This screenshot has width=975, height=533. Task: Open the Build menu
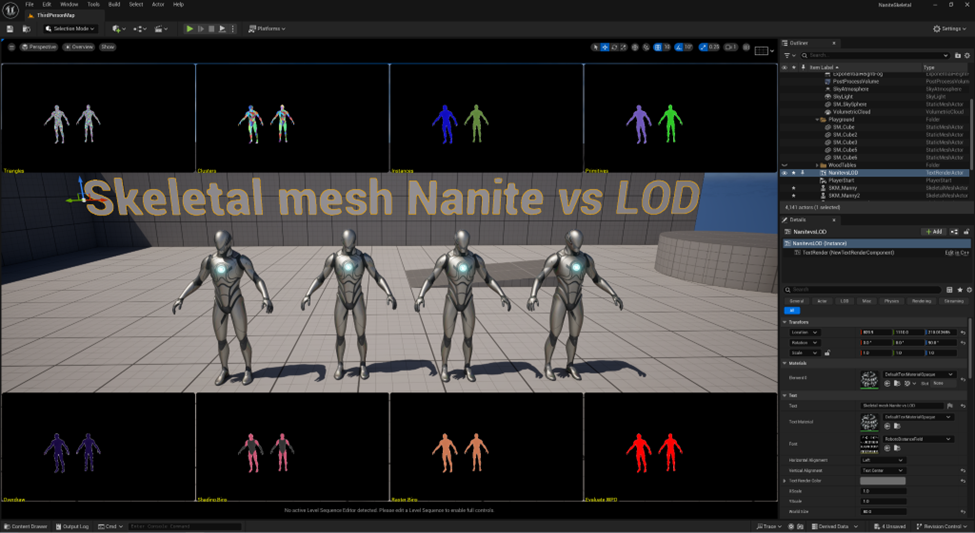[114, 4]
